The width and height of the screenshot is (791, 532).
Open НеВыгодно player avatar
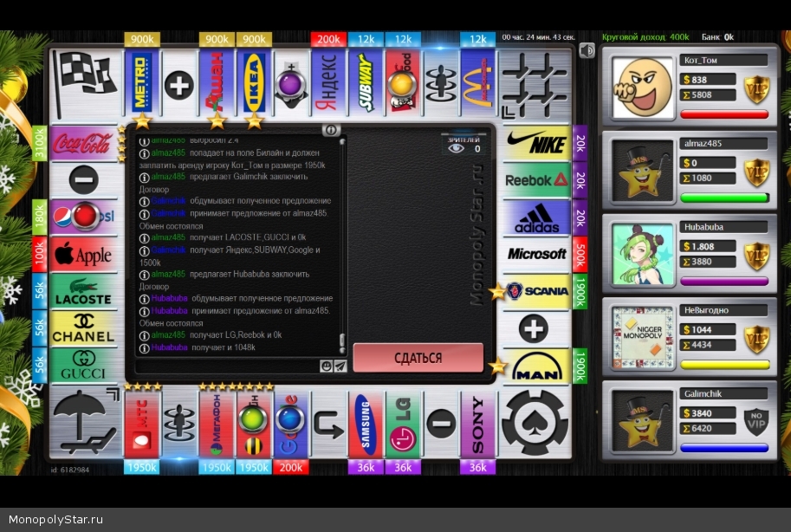pyautogui.click(x=643, y=337)
